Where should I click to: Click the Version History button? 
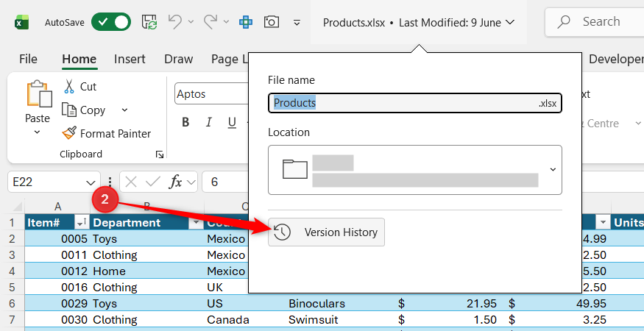tap(326, 232)
